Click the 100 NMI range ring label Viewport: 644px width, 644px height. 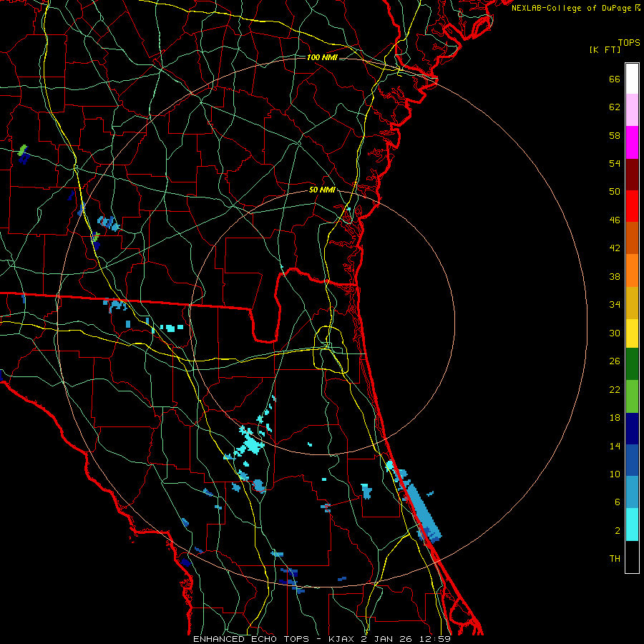pos(322,57)
